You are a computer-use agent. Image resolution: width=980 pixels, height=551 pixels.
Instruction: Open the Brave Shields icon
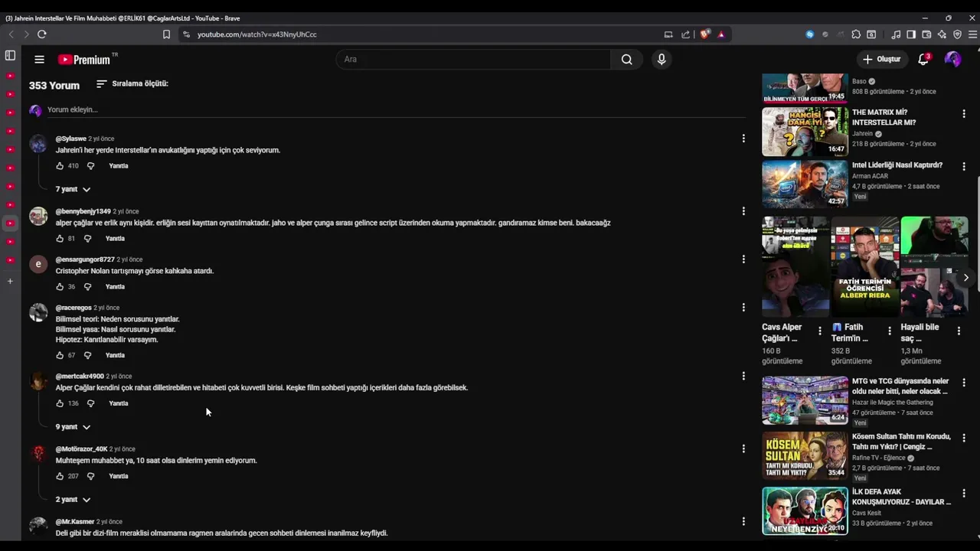click(x=704, y=34)
